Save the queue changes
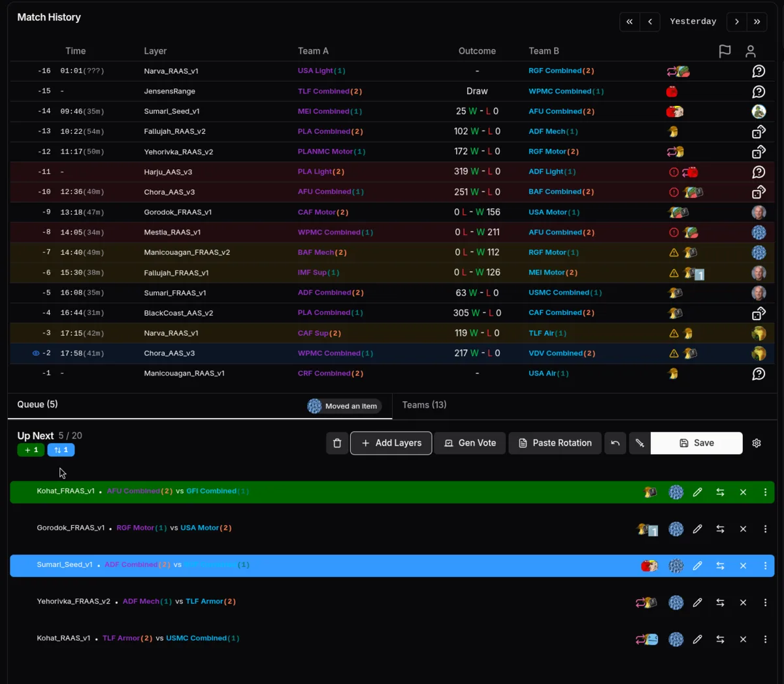This screenshot has width=784, height=684. coord(696,443)
